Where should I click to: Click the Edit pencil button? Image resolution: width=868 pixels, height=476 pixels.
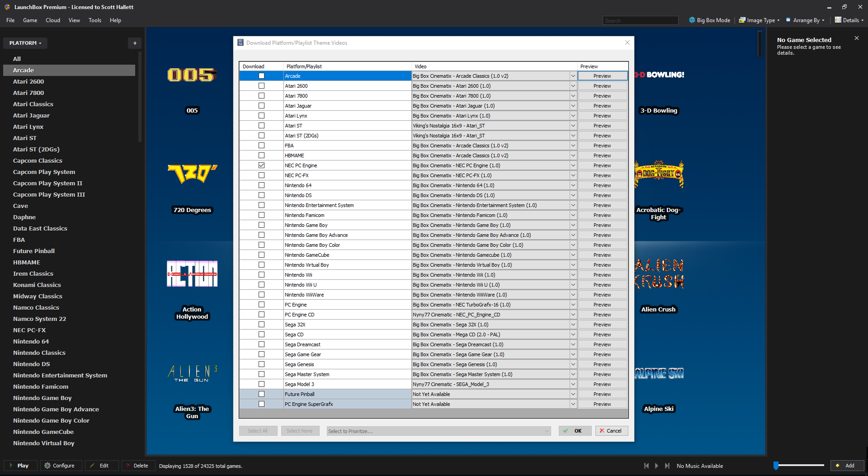click(x=102, y=466)
